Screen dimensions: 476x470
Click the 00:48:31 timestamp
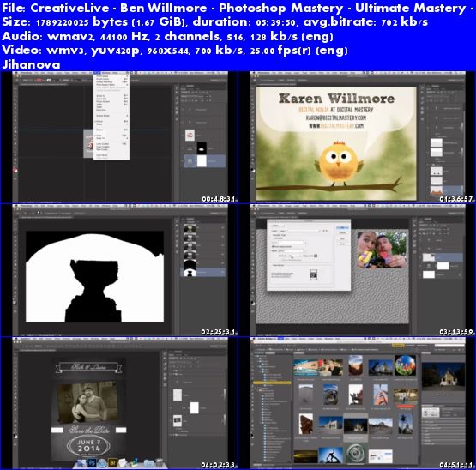point(219,199)
